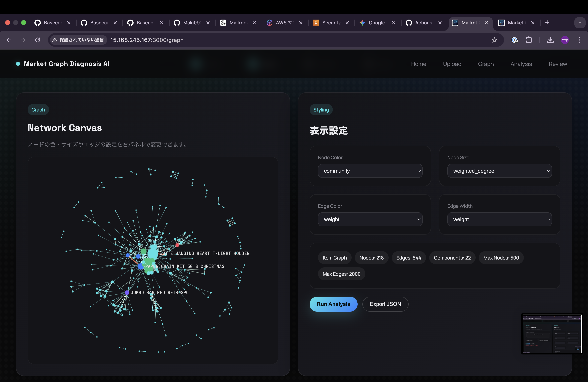
Task: Open the Edge Color weight dropdown
Action: 370,219
